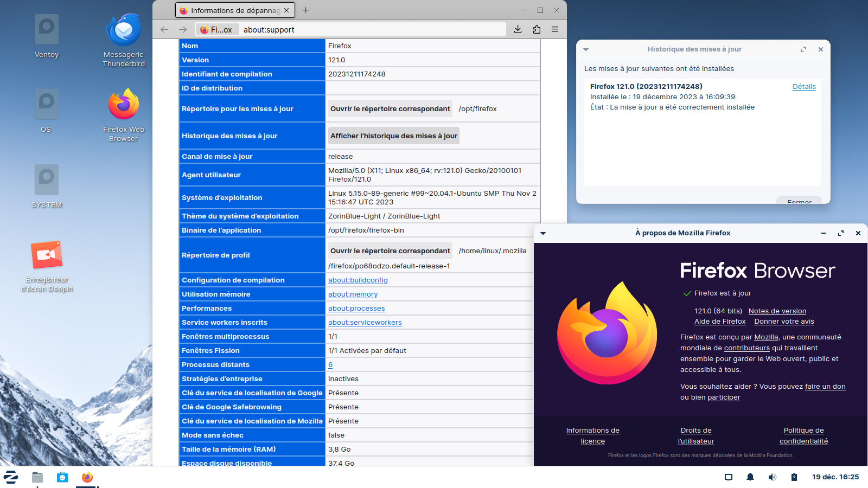The width and height of the screenshot is (868, 488).
Task: Open Détails for the Firefox 121.0 update
Action: (804, 87)
